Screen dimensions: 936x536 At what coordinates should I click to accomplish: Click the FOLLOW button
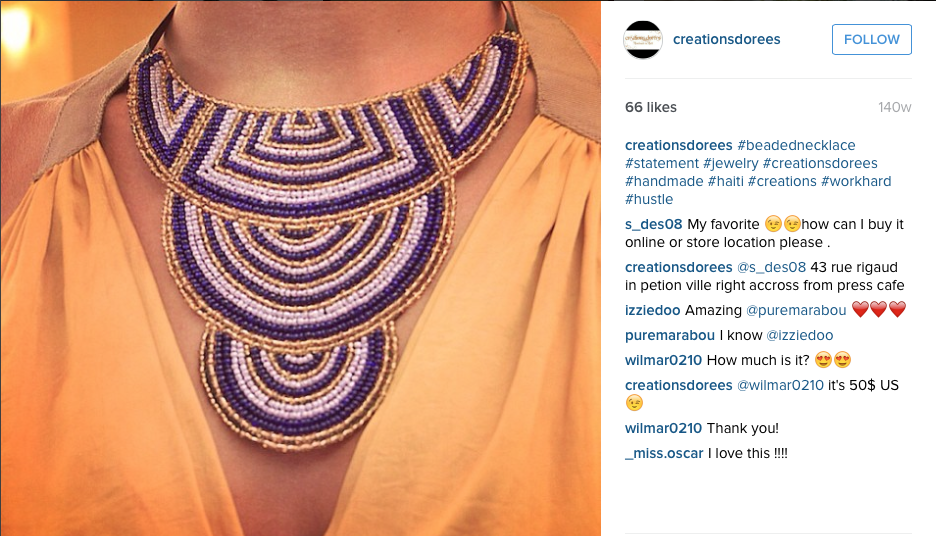[872, 39]
